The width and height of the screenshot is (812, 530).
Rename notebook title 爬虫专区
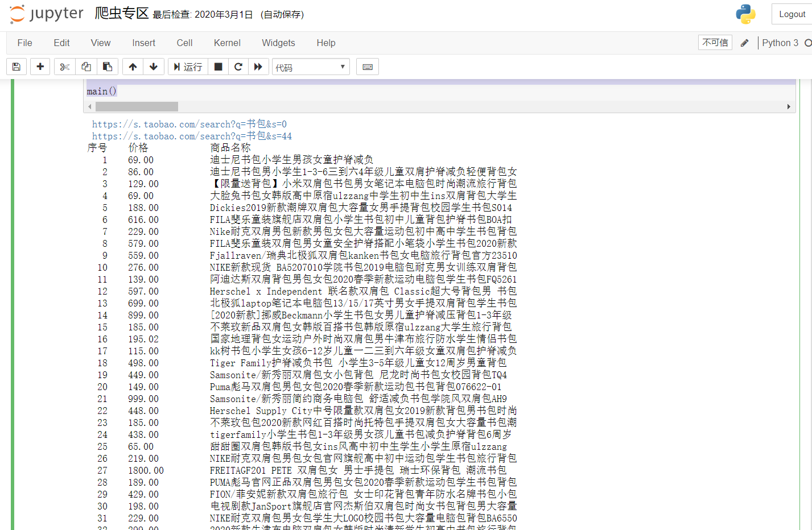(122, 13)
